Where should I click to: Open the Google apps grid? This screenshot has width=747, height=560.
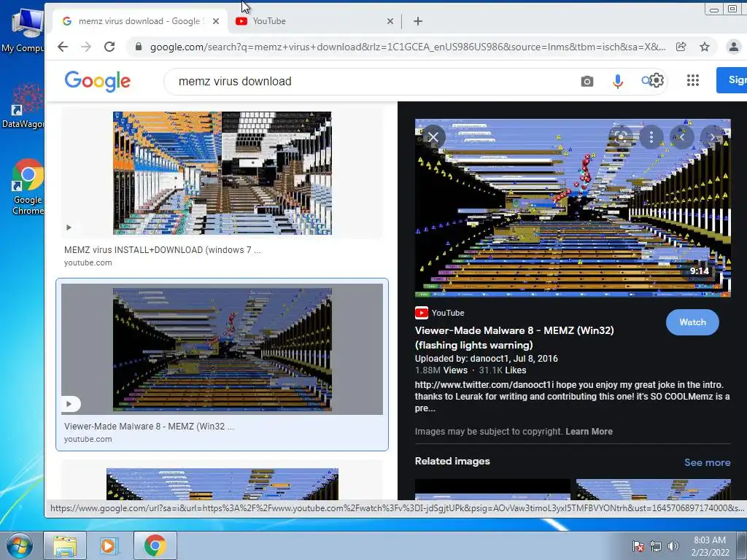coord(693,80)
